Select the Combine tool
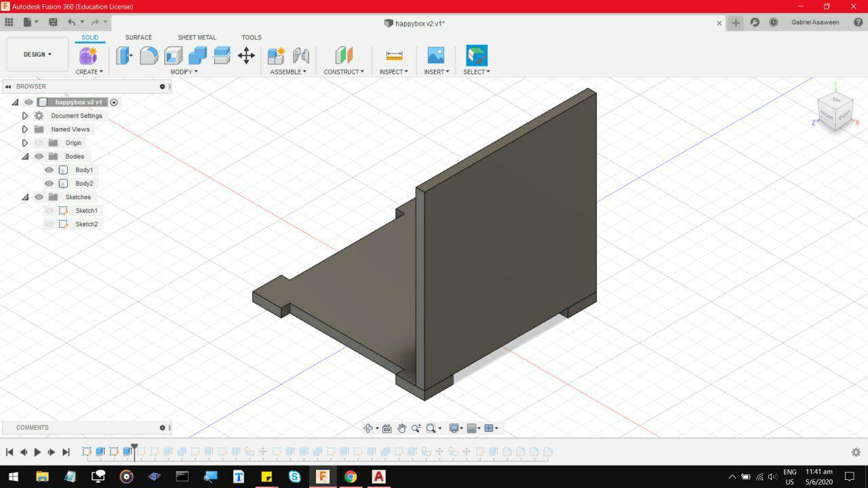This screenshot has height=488, width=868. 197,56
